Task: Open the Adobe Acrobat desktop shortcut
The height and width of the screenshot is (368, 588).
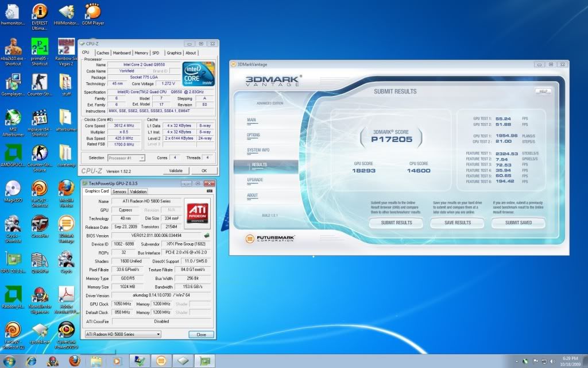Action: click(x=66, y=300)
